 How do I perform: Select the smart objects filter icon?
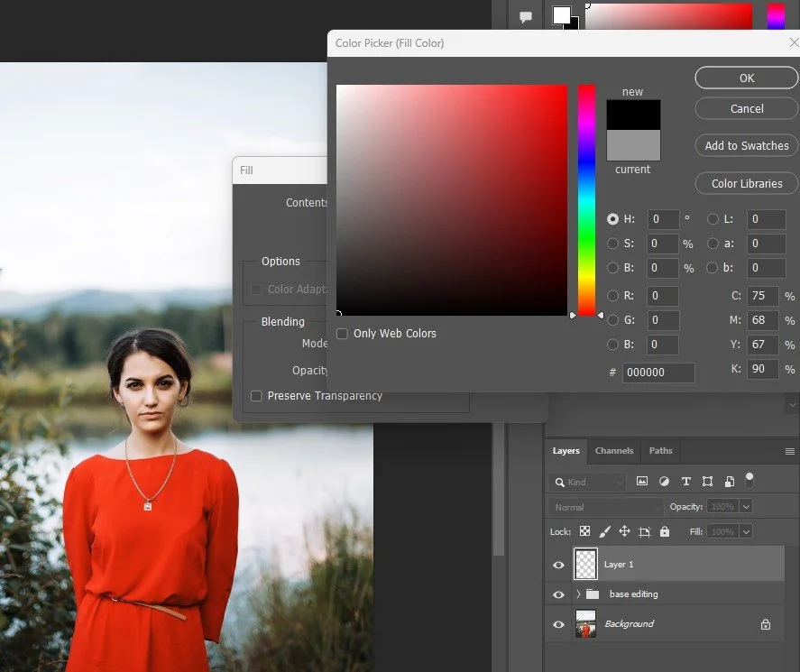(730, 481)
